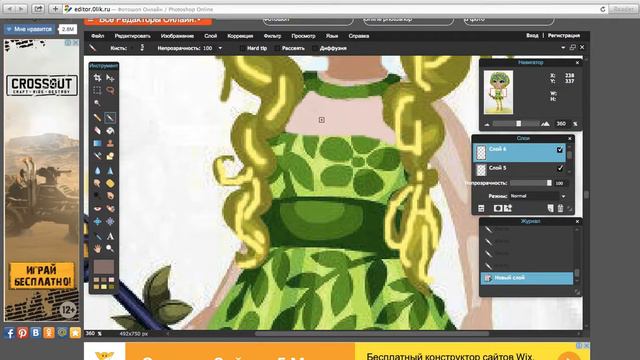Select the Color Replace tool
Image resolution: width=640 pixels, height=360 pixels.
pyautogui.click(x=97, y=156)
